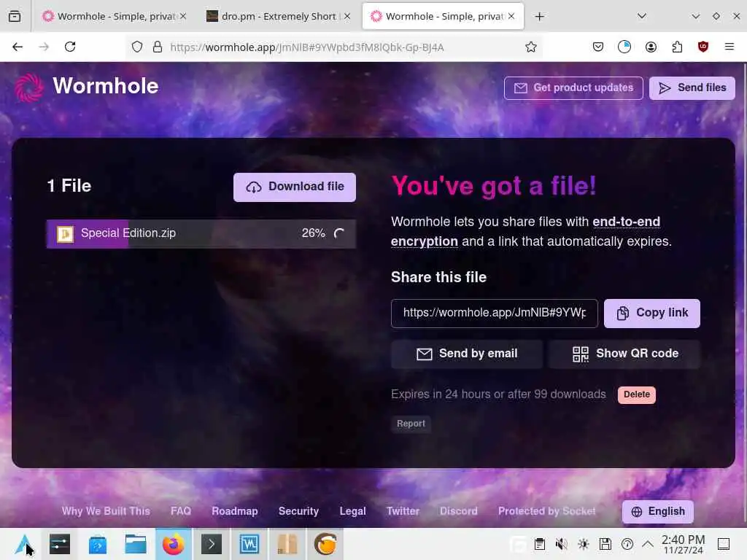Screen dimensions: 747x560
Task: Reload the current page
Action: 70,47
